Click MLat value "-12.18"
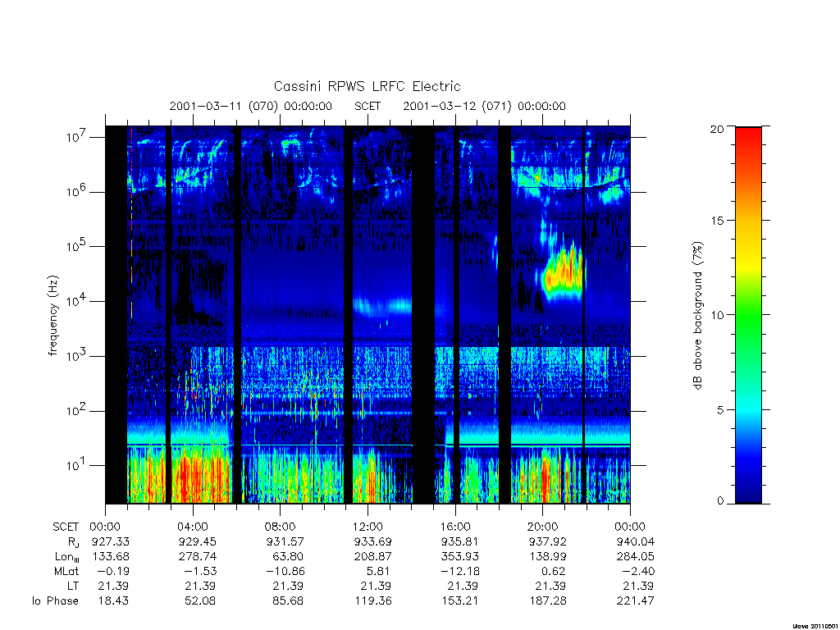840x630 pixels. 460,572
